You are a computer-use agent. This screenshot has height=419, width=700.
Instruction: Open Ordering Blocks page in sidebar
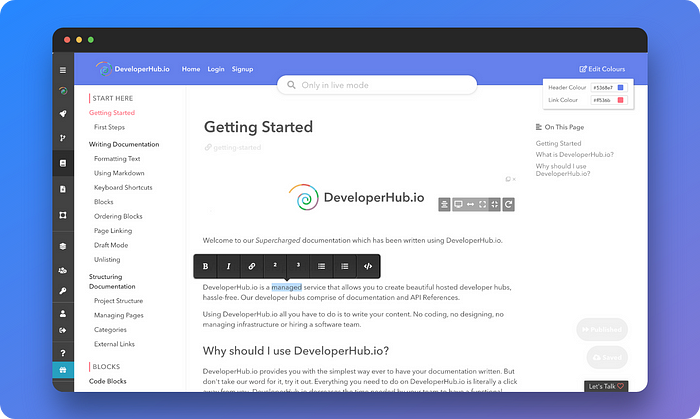(118, 216)
